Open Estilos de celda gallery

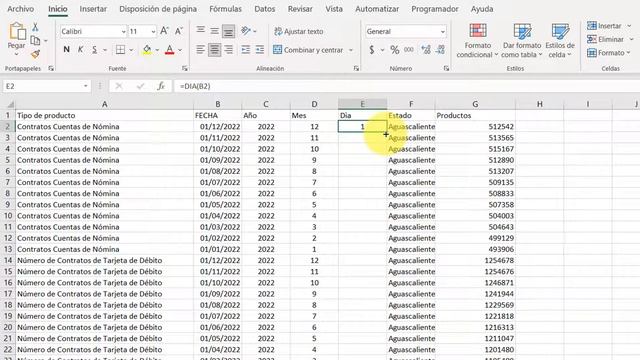point(560,41)
